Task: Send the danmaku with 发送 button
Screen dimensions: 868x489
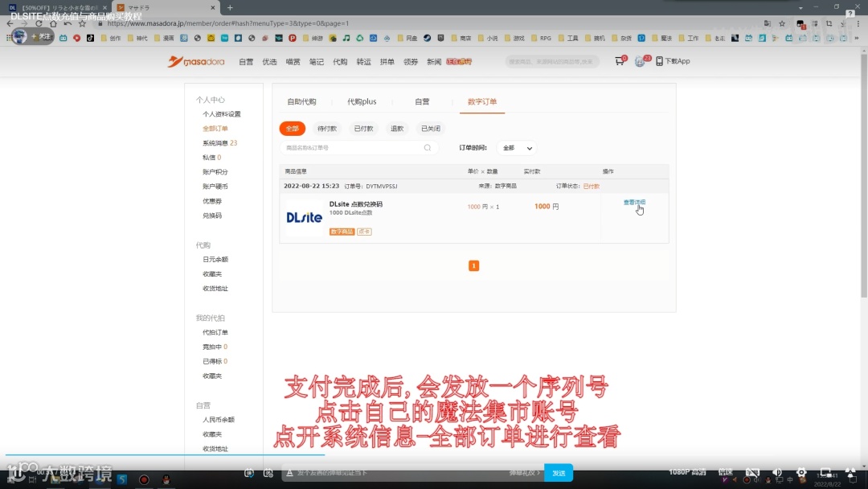Action: (559, 473)
